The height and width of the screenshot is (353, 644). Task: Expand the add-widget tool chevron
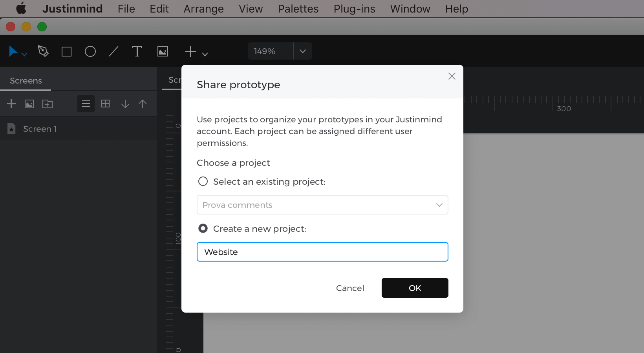tap(205, 55)
